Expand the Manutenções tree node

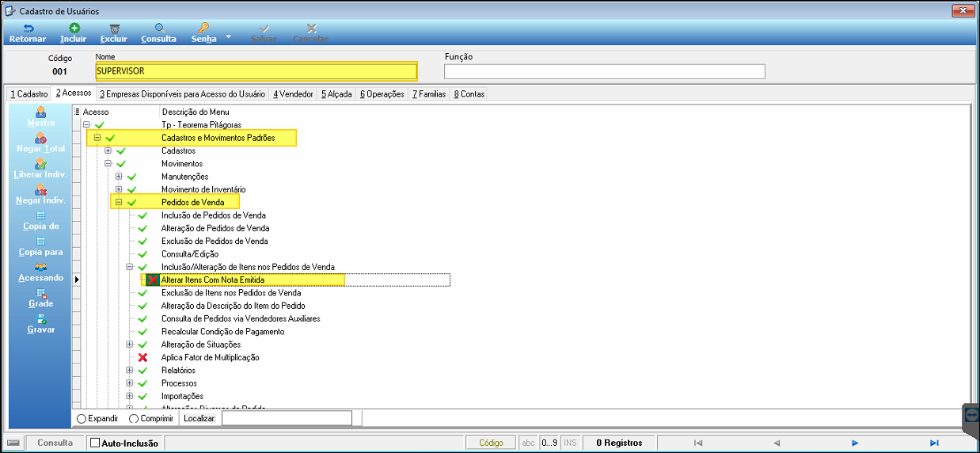pyautogui.click(x=119, y=177)
